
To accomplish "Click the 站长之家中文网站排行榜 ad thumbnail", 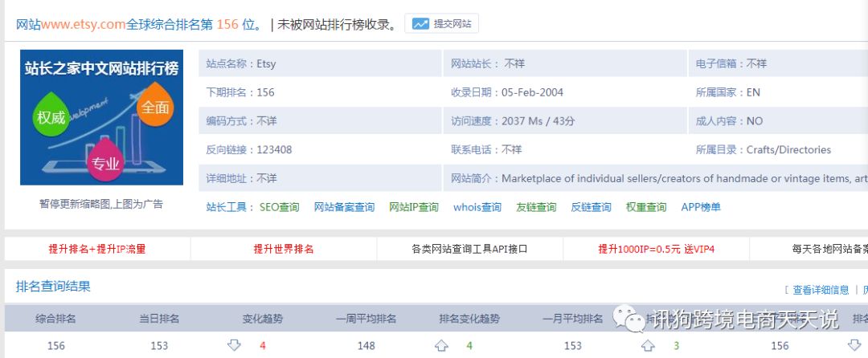I will point(101,117).
